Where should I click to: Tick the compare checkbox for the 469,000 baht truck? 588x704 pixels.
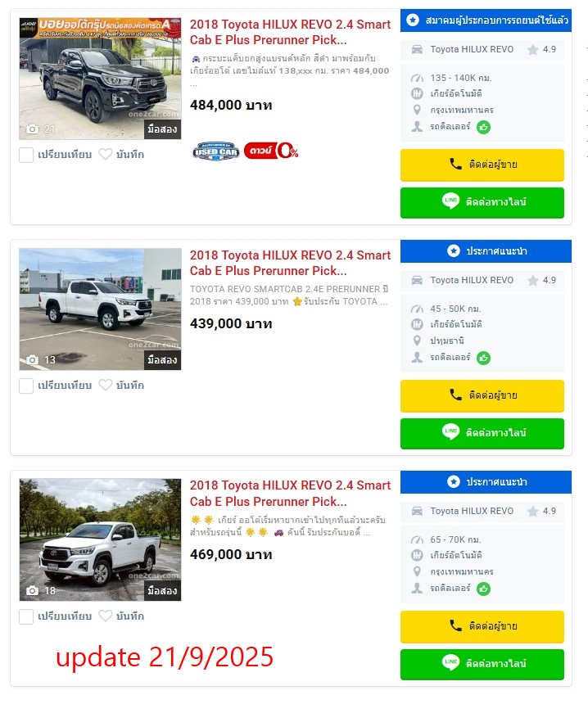pyautogui.click(x=26, y=616)
